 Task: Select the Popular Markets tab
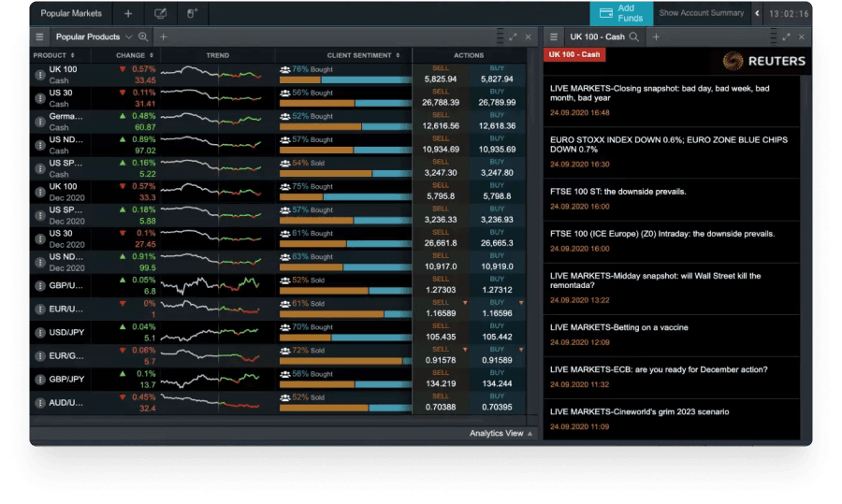tap(71, 14)
